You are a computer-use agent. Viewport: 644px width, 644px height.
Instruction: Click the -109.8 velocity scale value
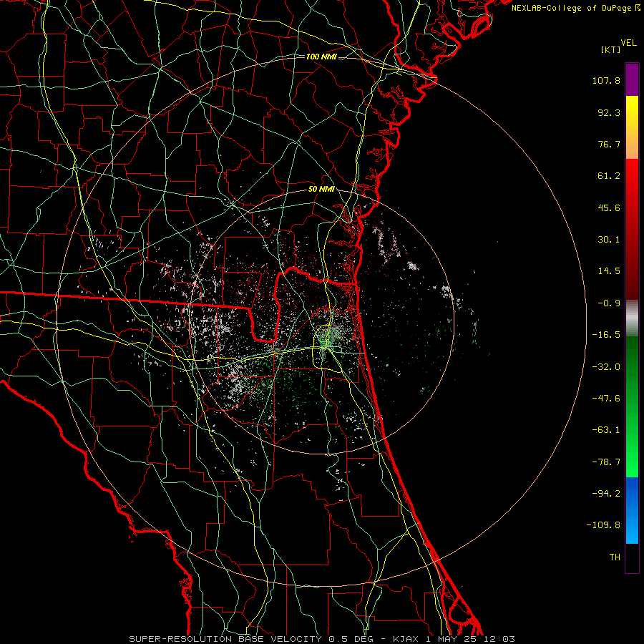click(604, 525)
